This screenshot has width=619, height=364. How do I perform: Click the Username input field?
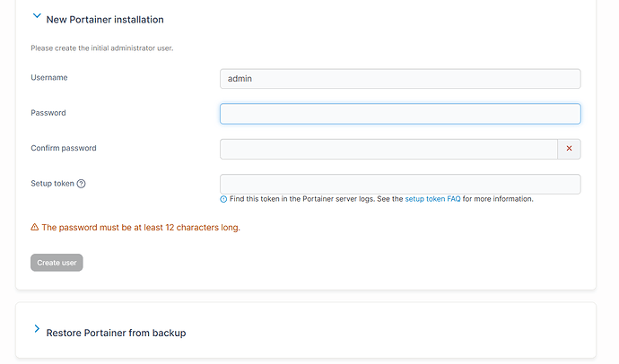[x=400, y=79]
